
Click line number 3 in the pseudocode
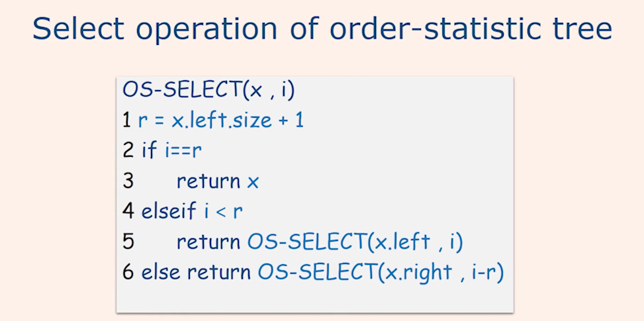click(x=128, y=181)
